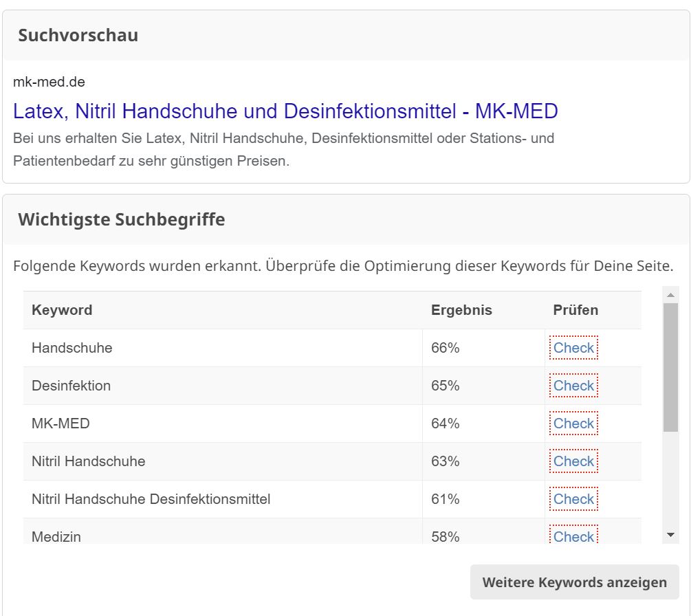Viewport: 691px width, 616px height.
Task: Click Check link for Handschuhe keyword
Action: pyautogui.click(x=574, y=348)
